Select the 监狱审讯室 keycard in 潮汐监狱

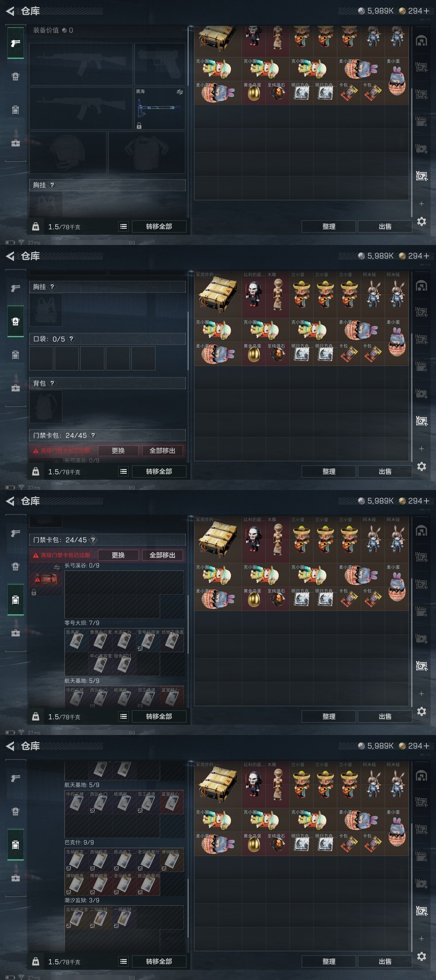[77, 917]
